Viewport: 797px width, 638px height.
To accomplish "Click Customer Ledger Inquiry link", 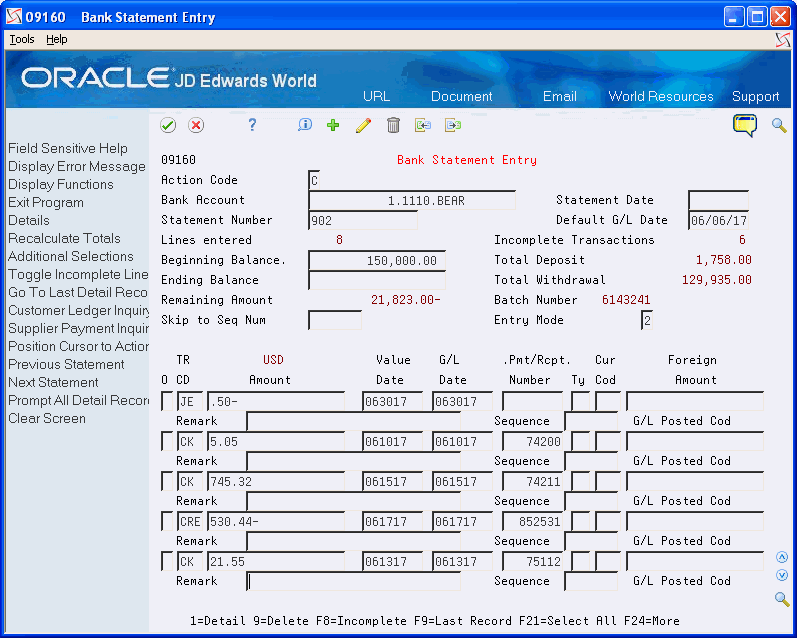I will (78, 311).
